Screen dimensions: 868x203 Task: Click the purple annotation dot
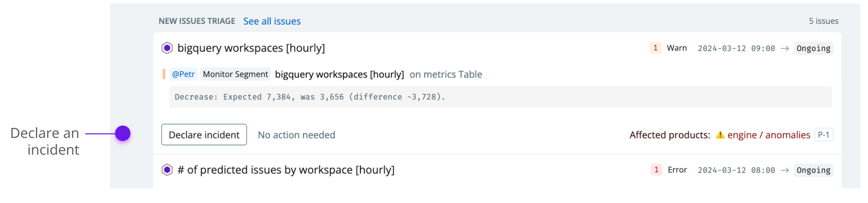(123, 133)
